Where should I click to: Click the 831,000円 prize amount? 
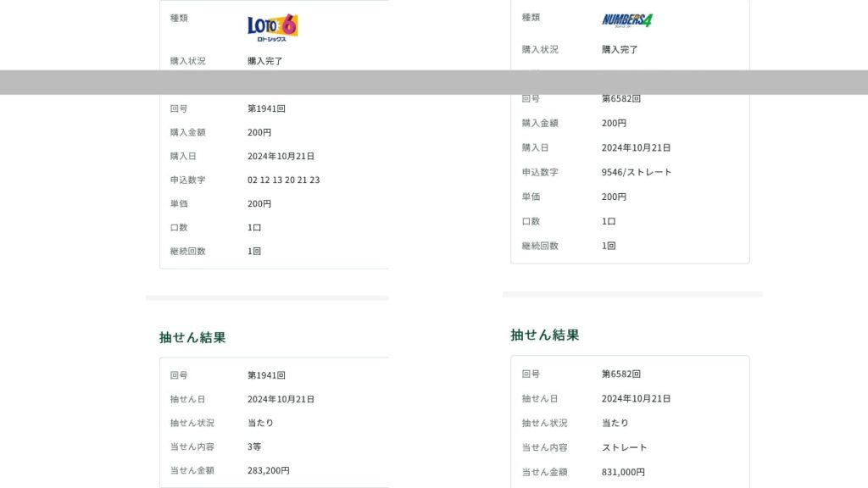[623, 472]
